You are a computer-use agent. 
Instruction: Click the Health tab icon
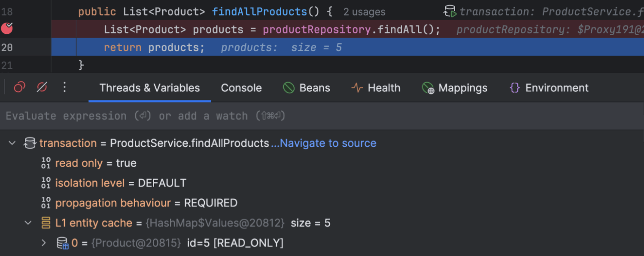[x=357, y=88]
